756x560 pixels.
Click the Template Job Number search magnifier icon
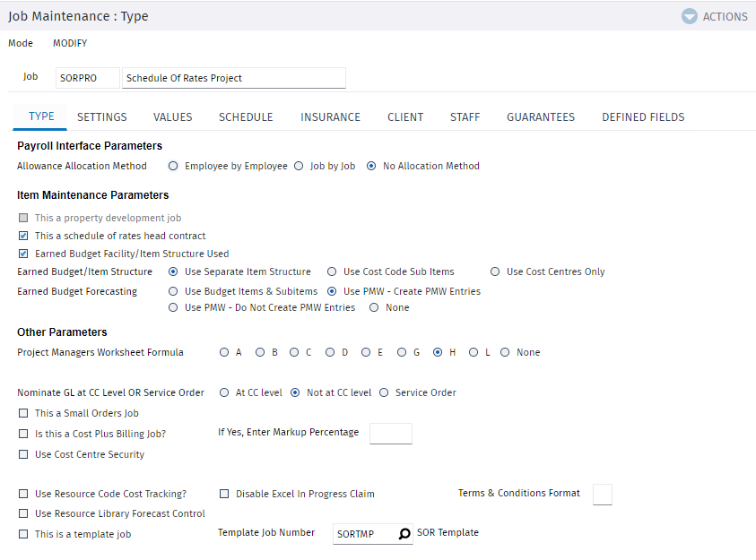404,533
